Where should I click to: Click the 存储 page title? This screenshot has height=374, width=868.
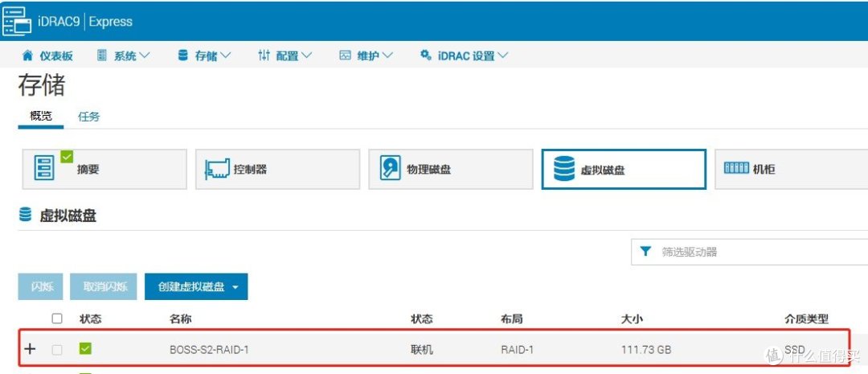tap(42, 85)
